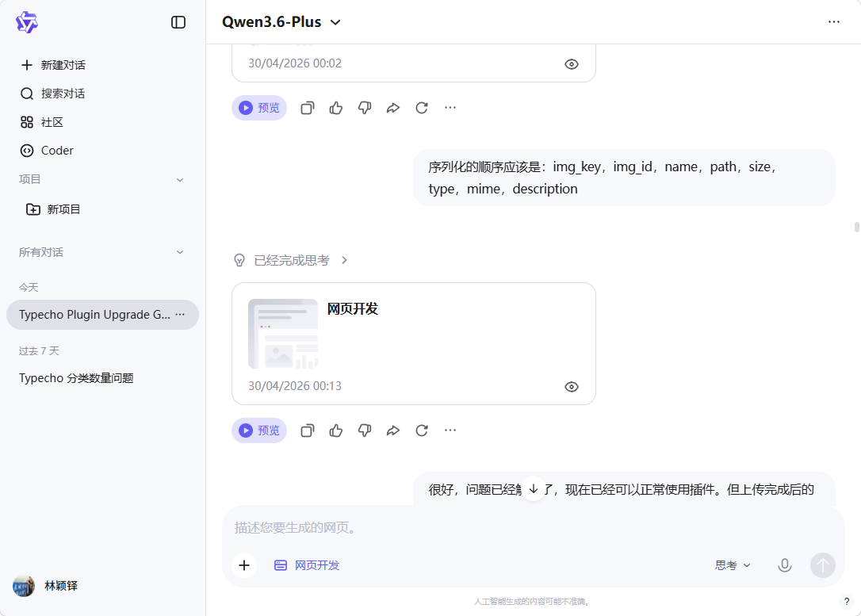Open the 社区 community page
This screenshot has width=861, height=616.
(x=42, y=122)
